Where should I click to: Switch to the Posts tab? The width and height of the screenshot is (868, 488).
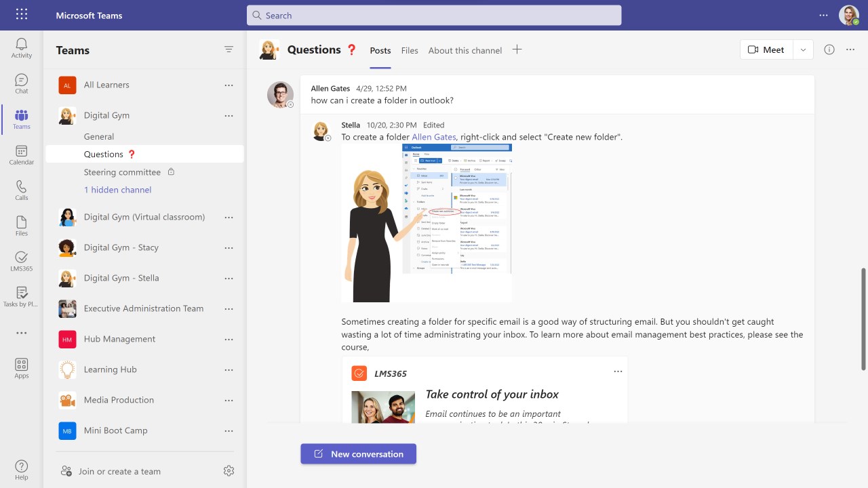point(380,50)
